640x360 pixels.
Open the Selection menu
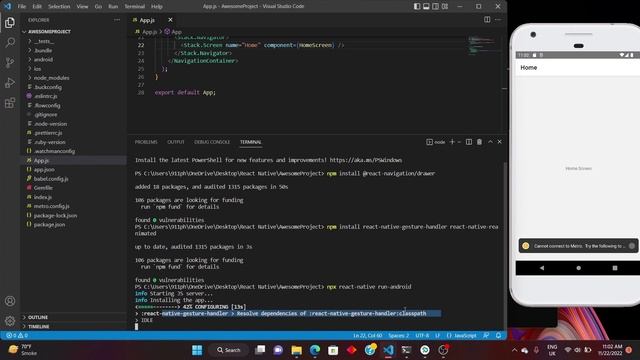[x=59, y=7]
